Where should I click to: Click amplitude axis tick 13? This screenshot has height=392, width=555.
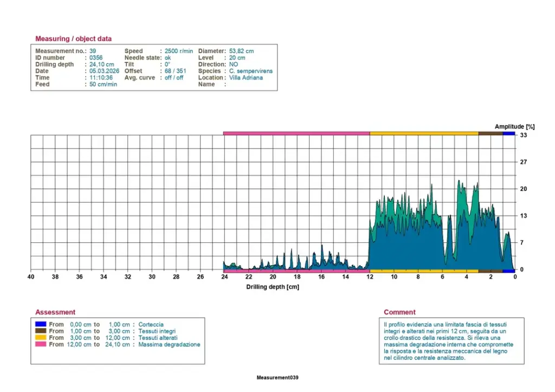click(x=523, y=216)
